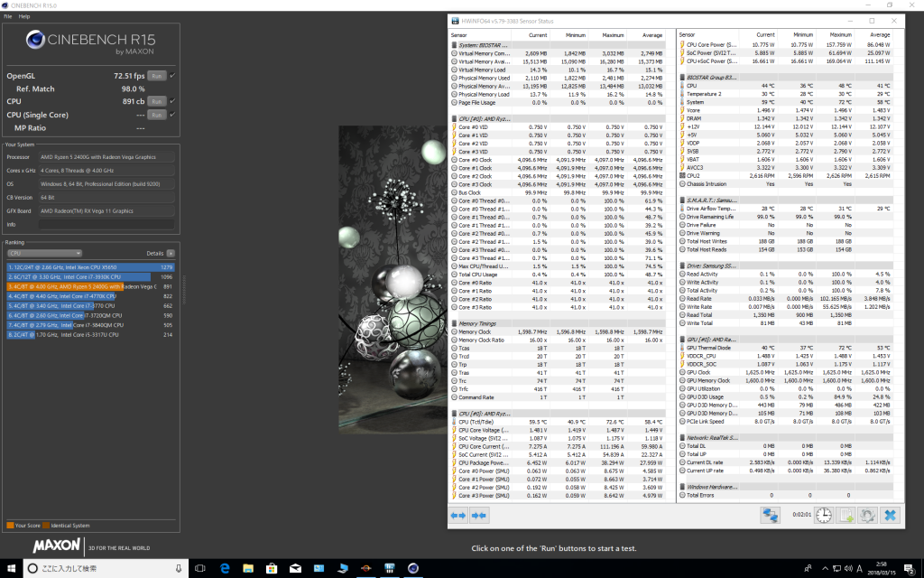
Task: Click the Info input field in Your System
Action: point(106,224)
